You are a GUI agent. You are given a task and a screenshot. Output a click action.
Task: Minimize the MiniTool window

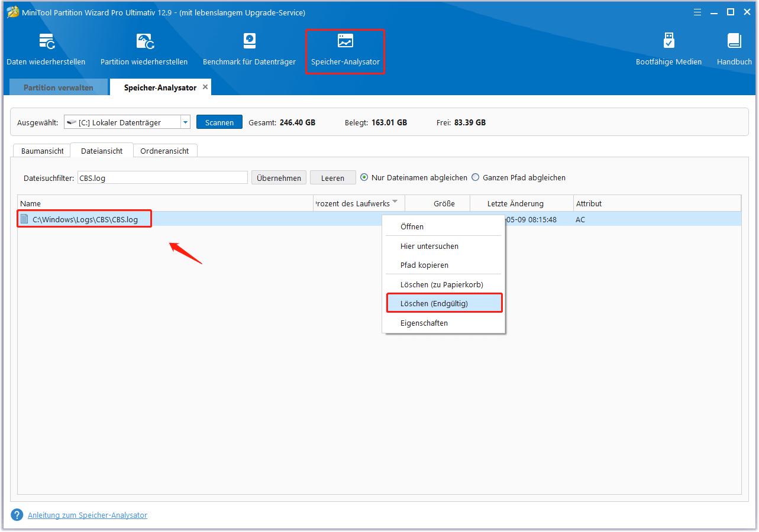[x=714, y=12]
